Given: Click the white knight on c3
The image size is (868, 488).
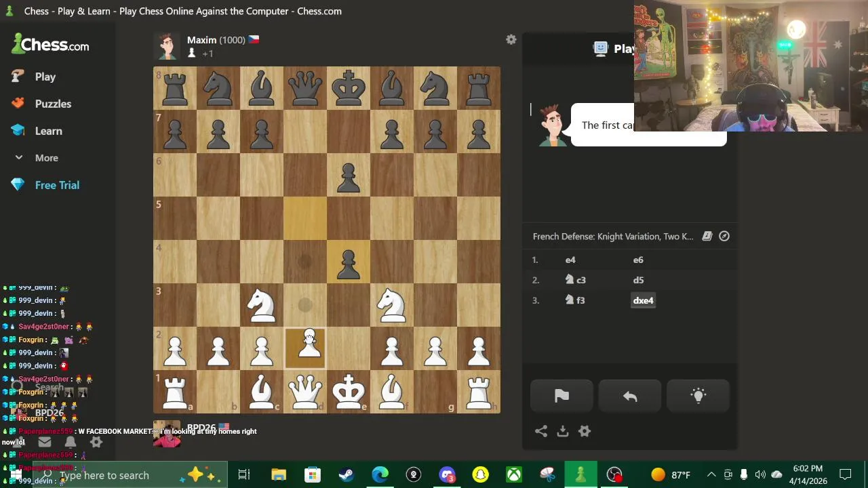Looking at the screenshot, I should pos(262,305).
